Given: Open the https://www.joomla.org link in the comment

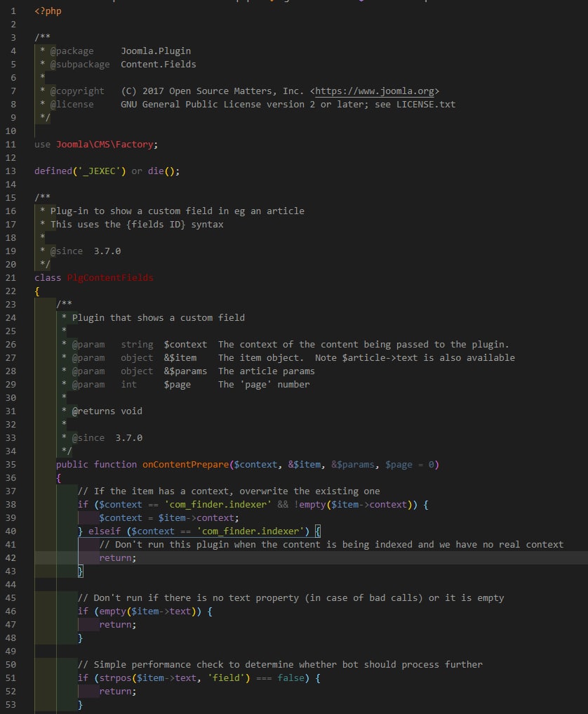Looking at the screenshot, I should click(x=375, y=91).
